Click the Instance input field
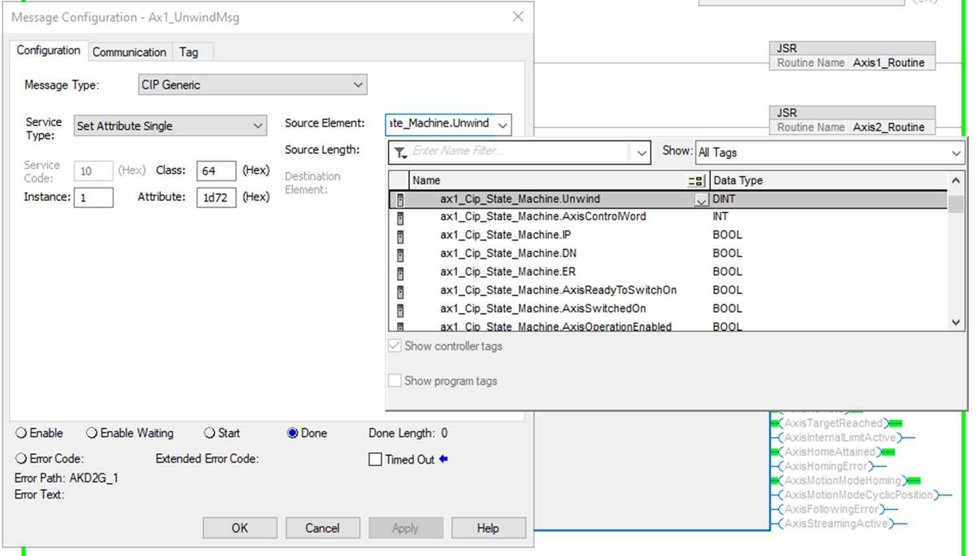980x556 pixels. (94, 198)
